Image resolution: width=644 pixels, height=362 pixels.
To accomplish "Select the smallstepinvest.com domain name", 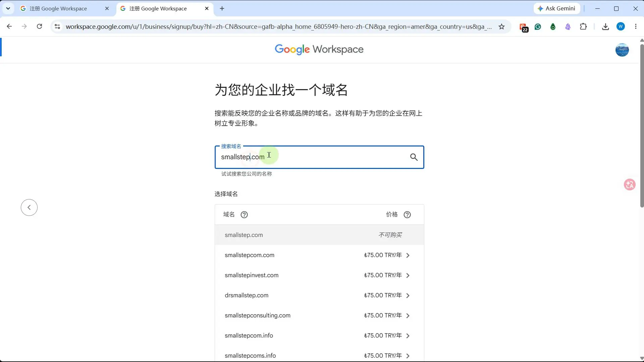I will [252, 275].
